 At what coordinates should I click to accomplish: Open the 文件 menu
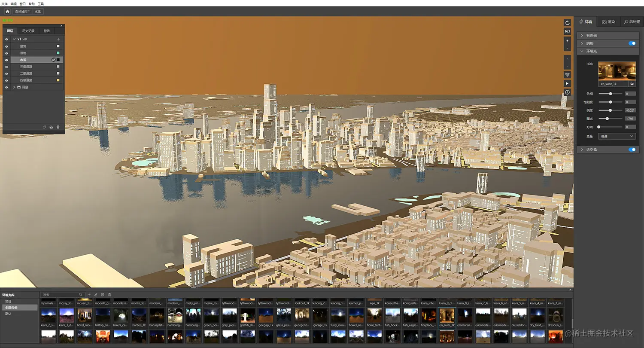point(4,3)
